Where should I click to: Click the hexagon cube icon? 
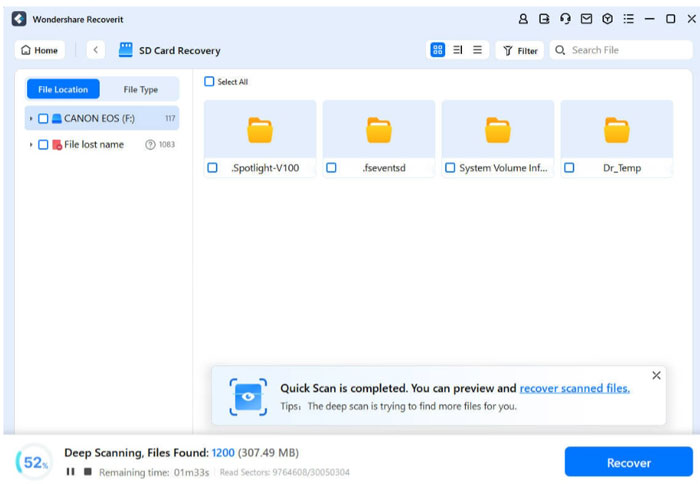tap(607, 19)
